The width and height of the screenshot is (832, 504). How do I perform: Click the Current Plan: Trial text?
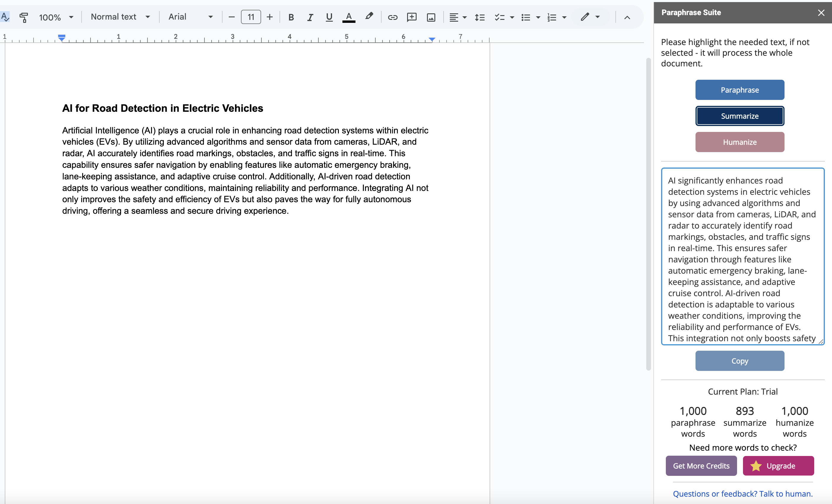pos(742,391)
